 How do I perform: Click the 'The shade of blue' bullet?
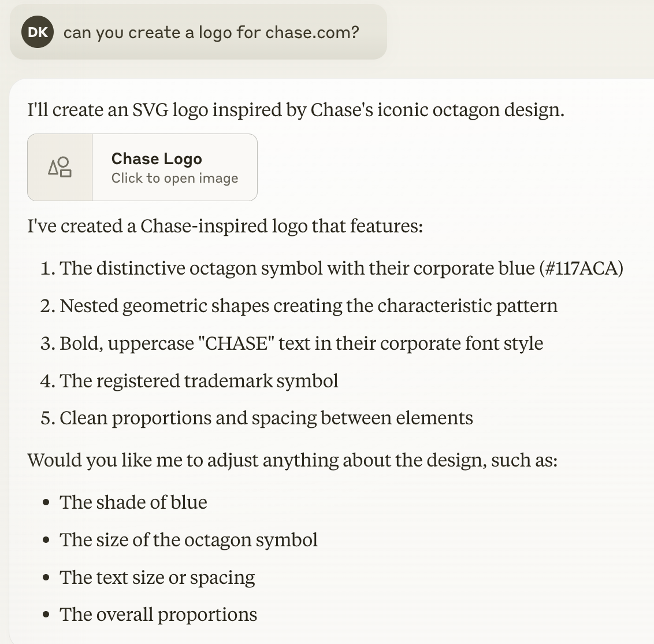pos(133,502)
